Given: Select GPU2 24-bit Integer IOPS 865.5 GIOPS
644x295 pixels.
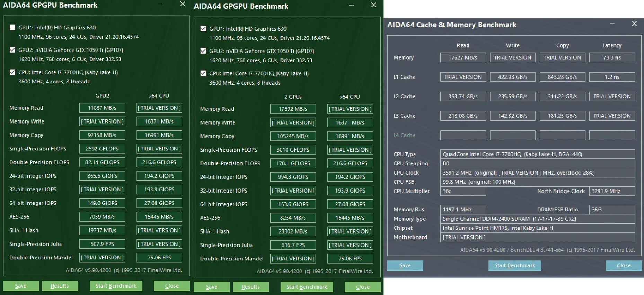Looking at the screenshot, I should 102,176.
